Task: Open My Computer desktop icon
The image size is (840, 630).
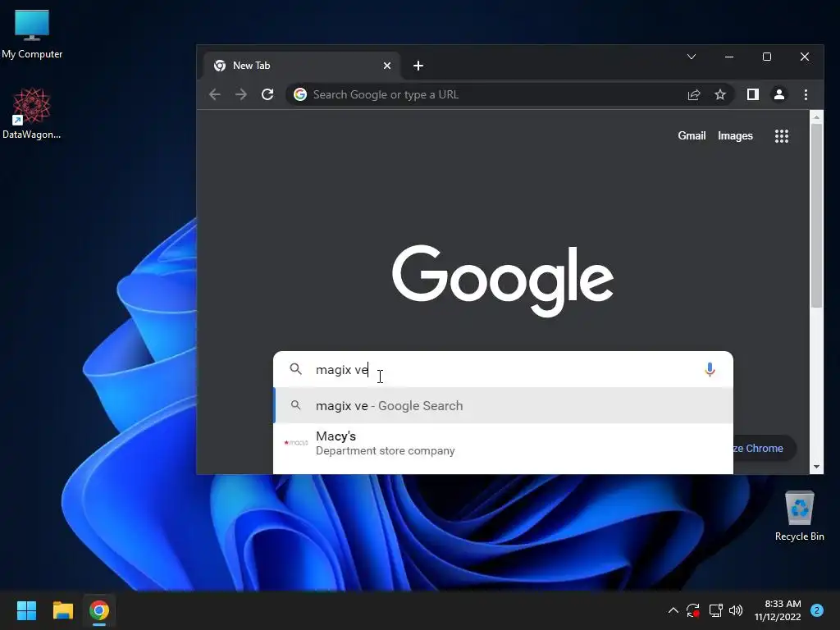Action: pos(32,34)
